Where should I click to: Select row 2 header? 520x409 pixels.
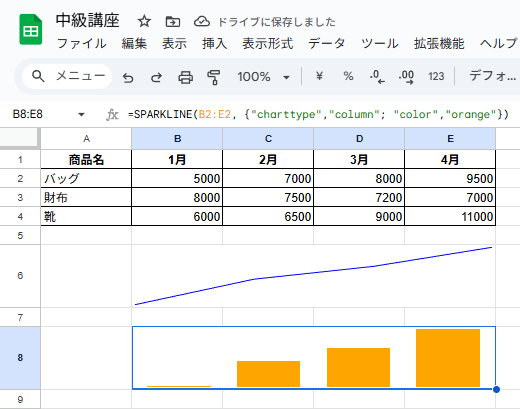click(20, 178)
